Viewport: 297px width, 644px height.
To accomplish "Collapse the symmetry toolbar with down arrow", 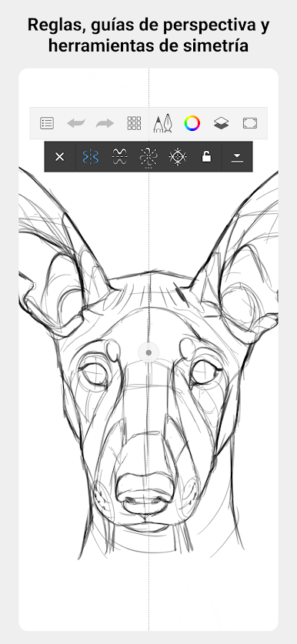I will 237,157.
